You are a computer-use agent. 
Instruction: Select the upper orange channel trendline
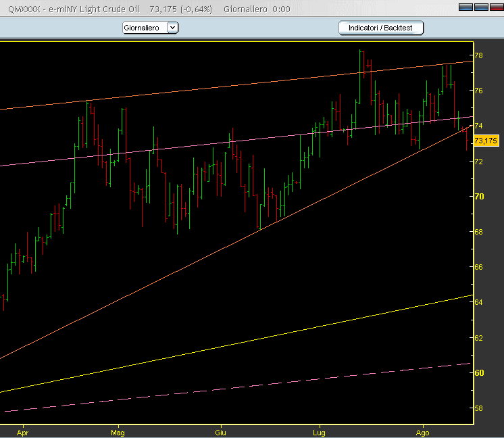(236, 85)
